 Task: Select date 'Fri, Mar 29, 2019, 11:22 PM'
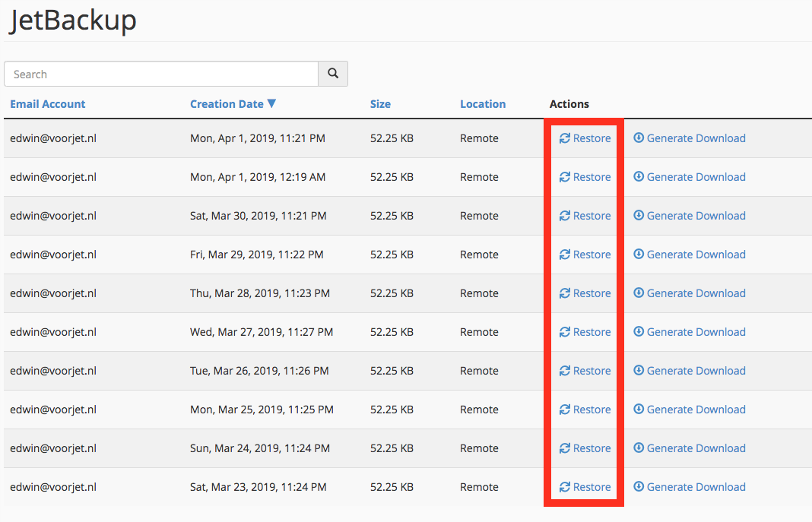[257, 255]
